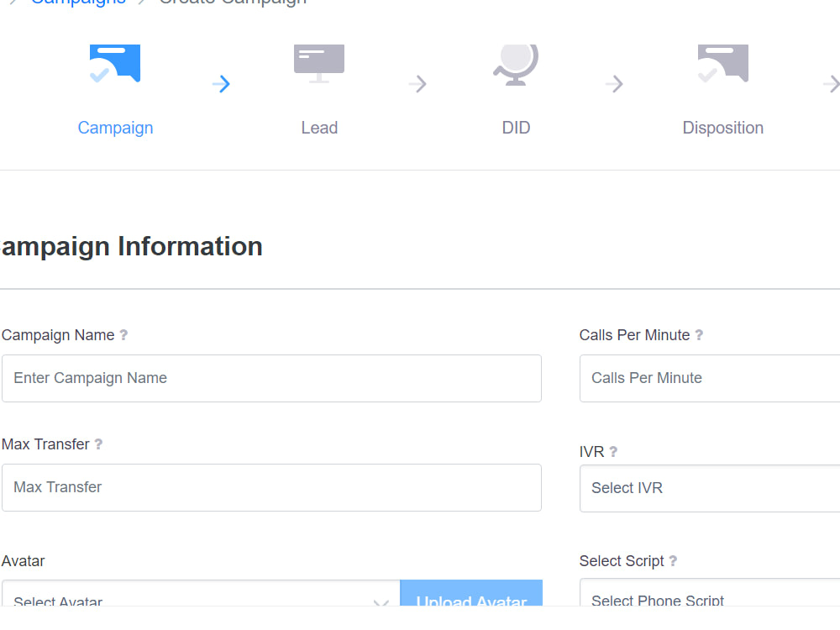Screen dimensions: 840x630
Task: Click the arrow between DID and Disposition
Action: (x=614, y=84)
